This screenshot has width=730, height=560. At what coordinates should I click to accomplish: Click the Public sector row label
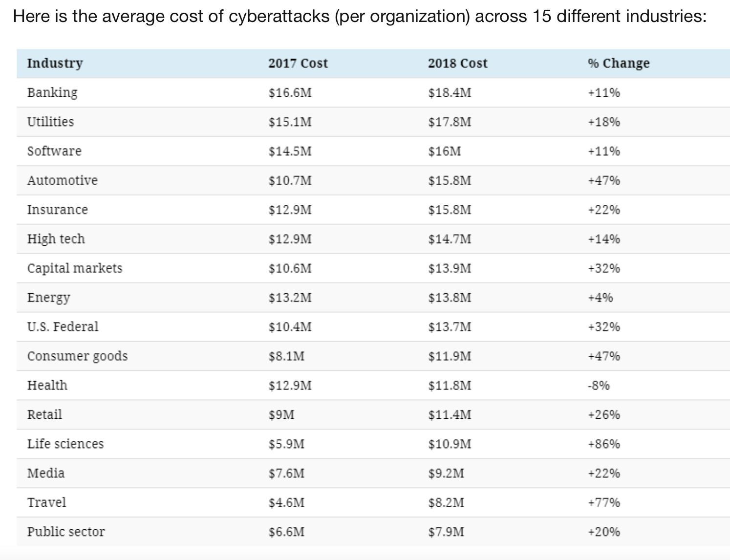(x=66, y=532)
